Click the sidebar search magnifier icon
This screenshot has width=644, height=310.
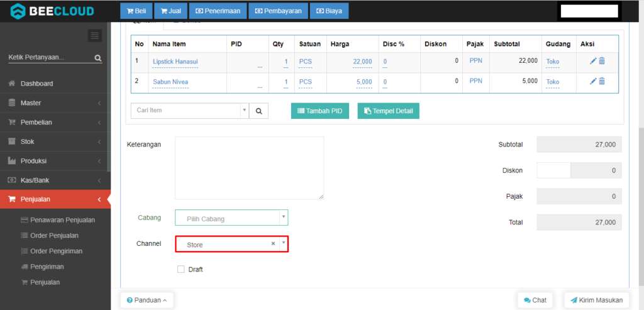(97, 58)
